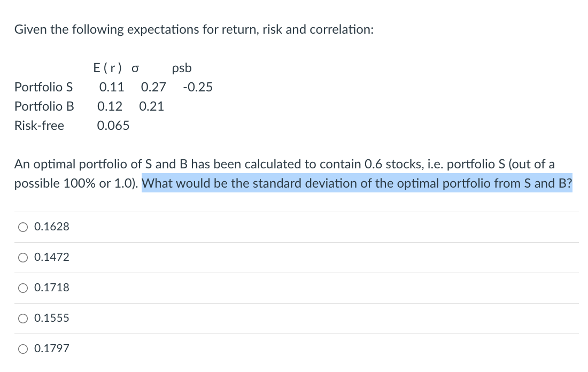Select the 0.1718 answer radio button
Image resolution: width=588 pixels, height=372 pixels.
coord(23,288)
